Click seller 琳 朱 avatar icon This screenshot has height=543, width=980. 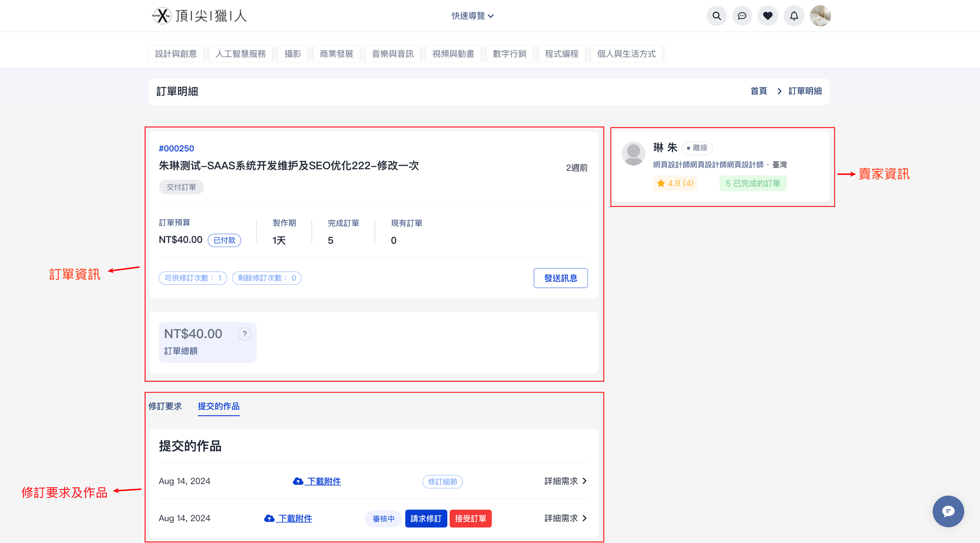633,154
